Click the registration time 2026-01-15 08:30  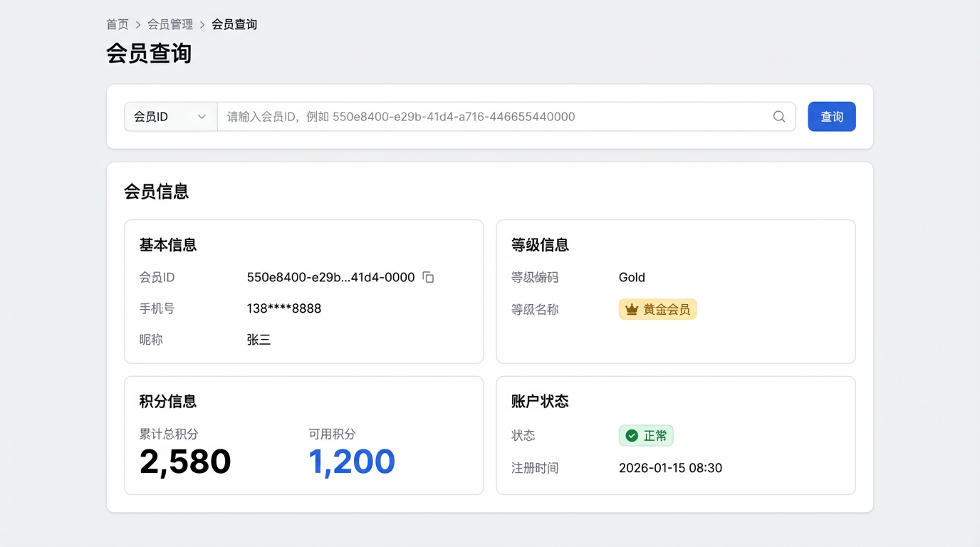coord(670,468)
